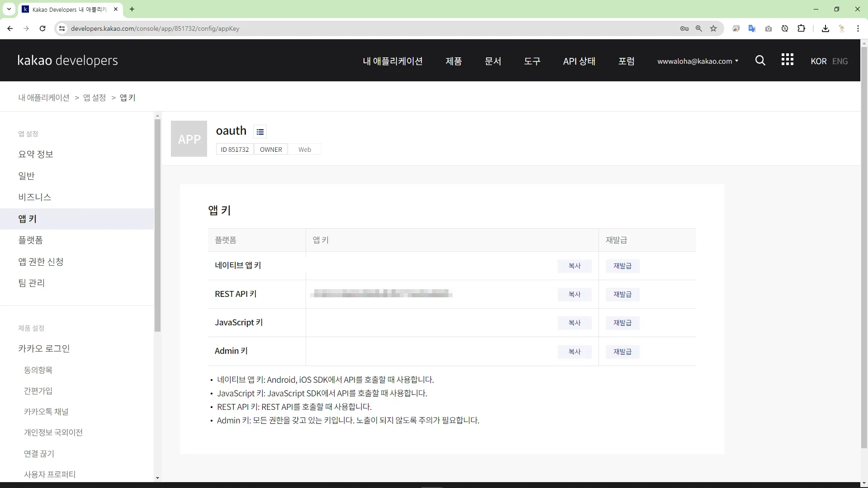Click the password key icon in address bar

pos(684,28)
